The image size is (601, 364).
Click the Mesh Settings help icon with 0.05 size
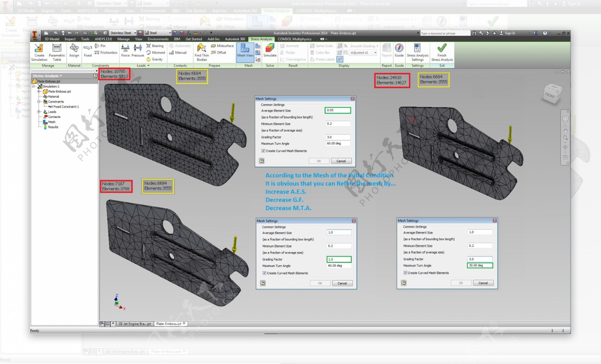click(x=262, y=161)
